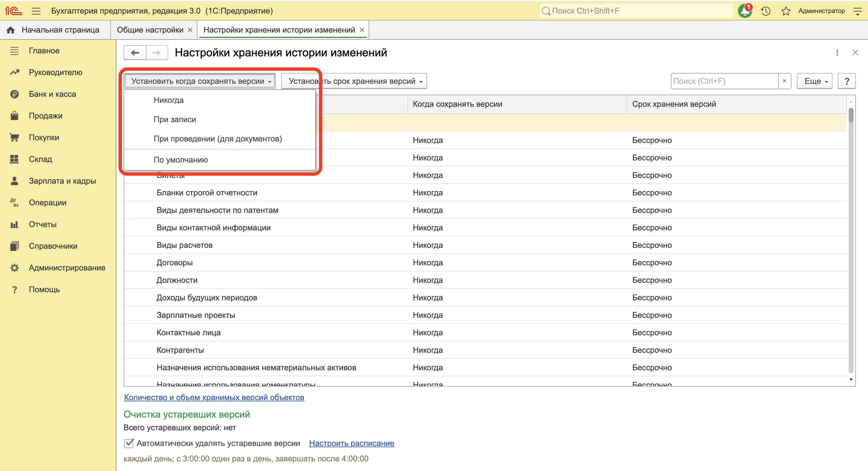Open Количество и объем хранимых версий link

pyautogui.click(x=214, y=397)
